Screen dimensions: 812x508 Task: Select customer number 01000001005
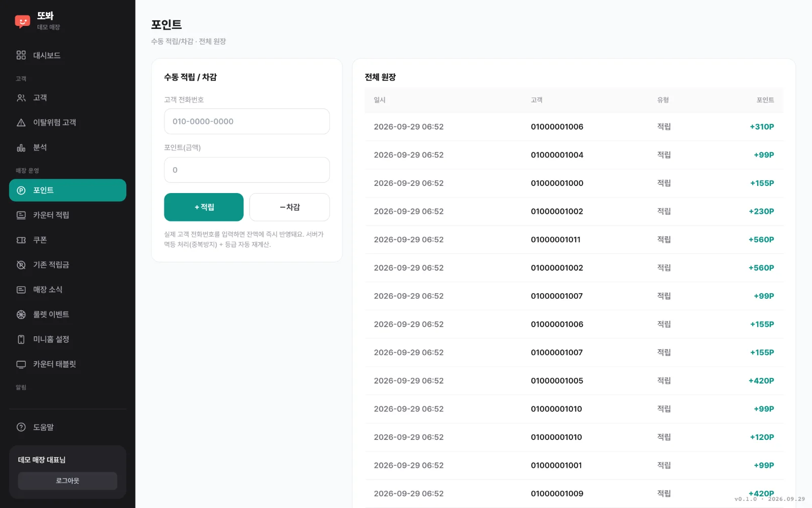[557, 381]
